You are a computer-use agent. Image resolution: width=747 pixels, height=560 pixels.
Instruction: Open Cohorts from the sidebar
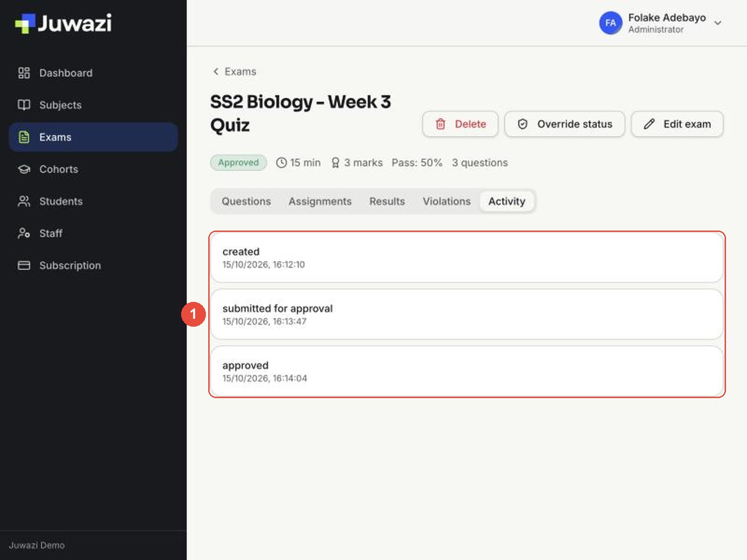pyautogui.click(x=93, y=169)
